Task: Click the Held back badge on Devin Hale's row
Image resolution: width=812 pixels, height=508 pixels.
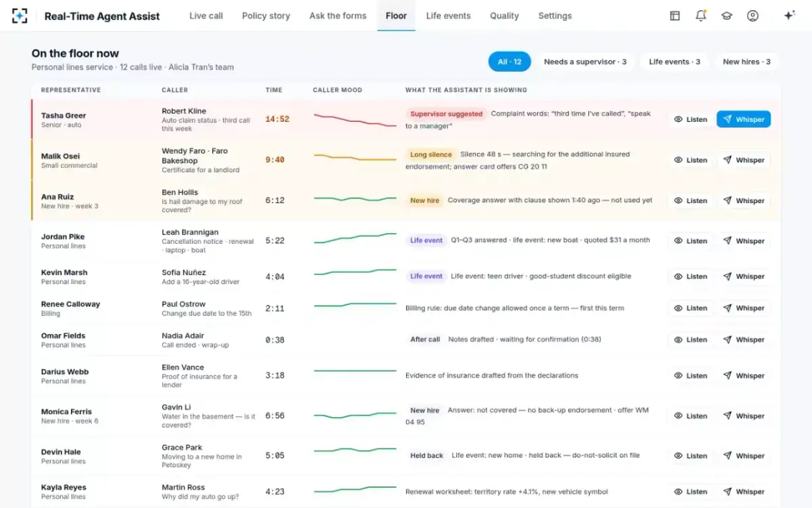Action: point(426,456)
